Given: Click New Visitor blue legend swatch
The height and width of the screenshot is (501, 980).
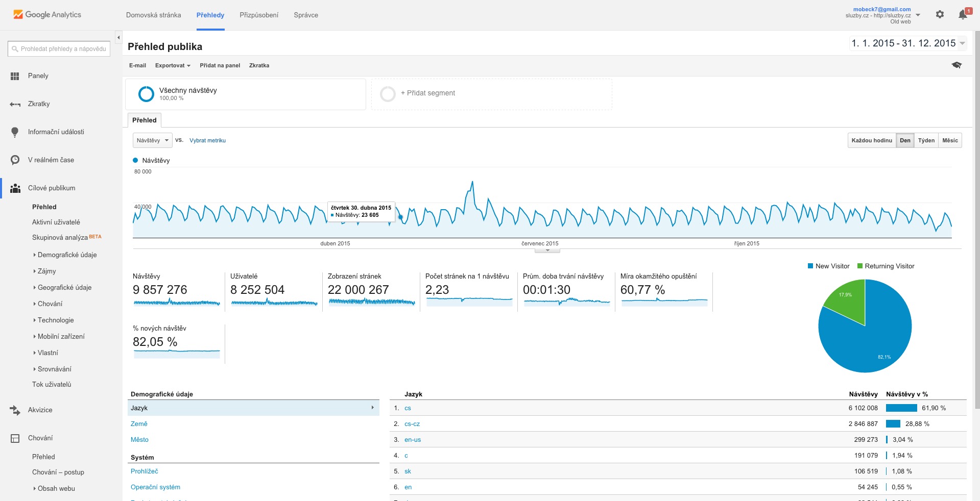Looking at the screenshot, I should (x=810, y=266).
